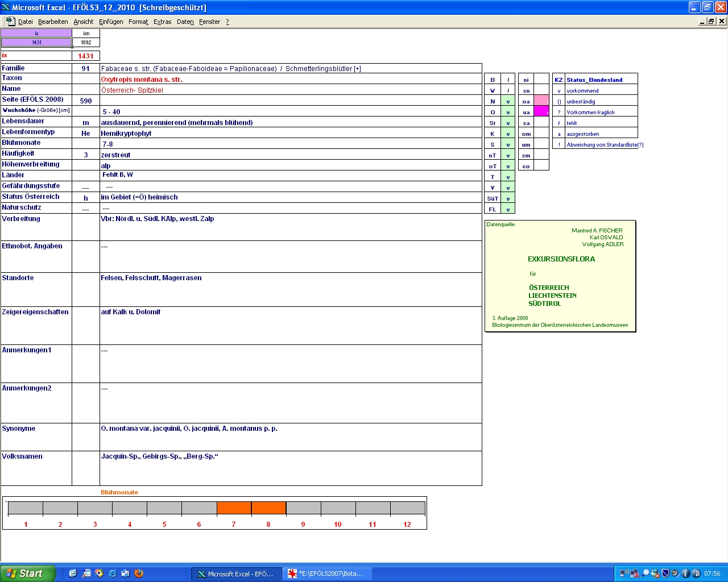Click the red ix value 1431
The width and height of the screenshot is (728, 582).
[x=86, y=56]
